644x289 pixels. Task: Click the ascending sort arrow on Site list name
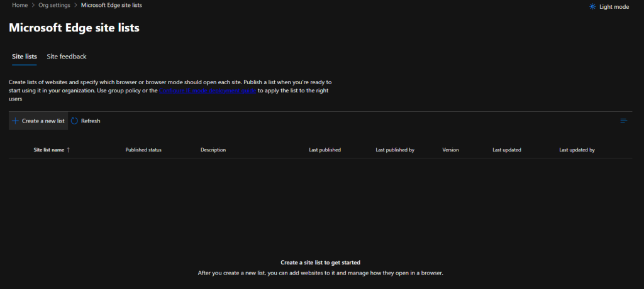(68, 150)
